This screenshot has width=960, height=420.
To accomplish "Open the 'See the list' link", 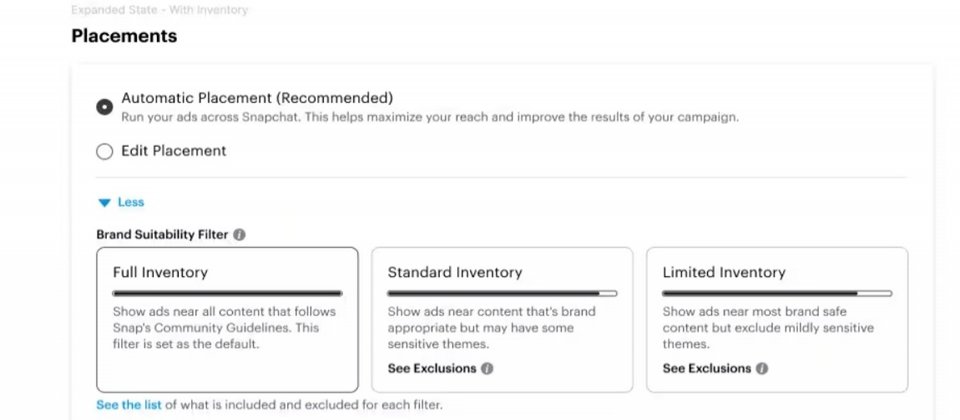I will click(x=129, y=405).
